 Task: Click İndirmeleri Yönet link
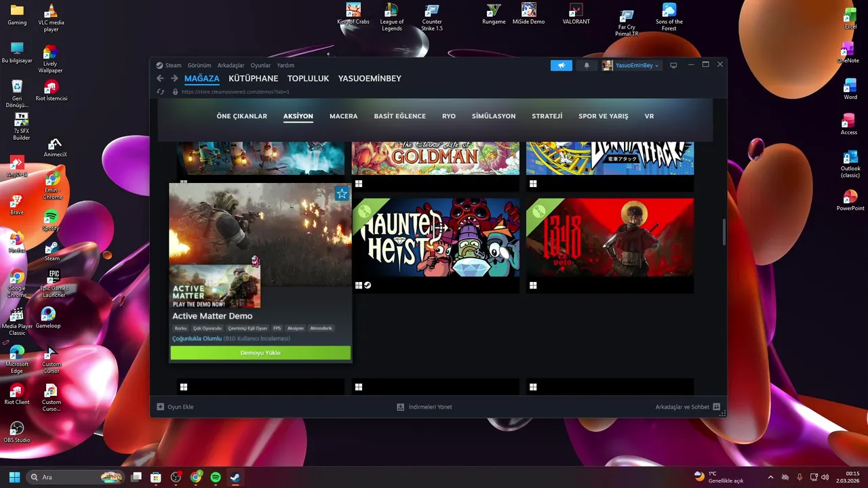coord(430,407)
